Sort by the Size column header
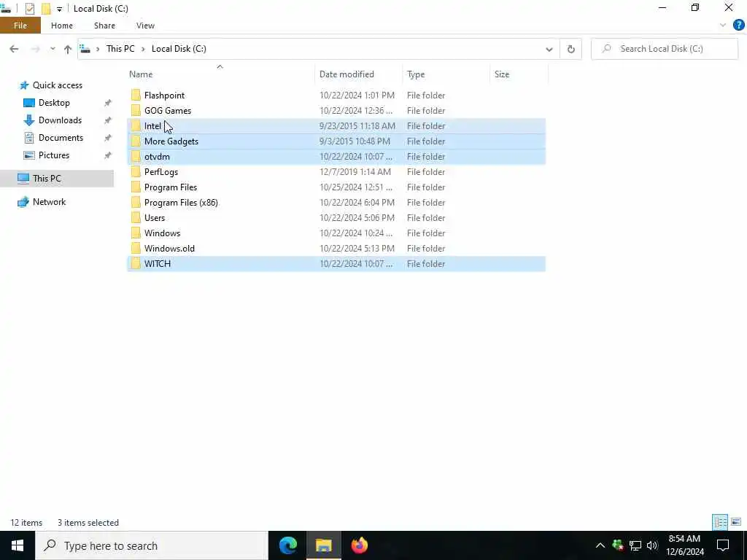747x560 pixels. tap(502, 74)
